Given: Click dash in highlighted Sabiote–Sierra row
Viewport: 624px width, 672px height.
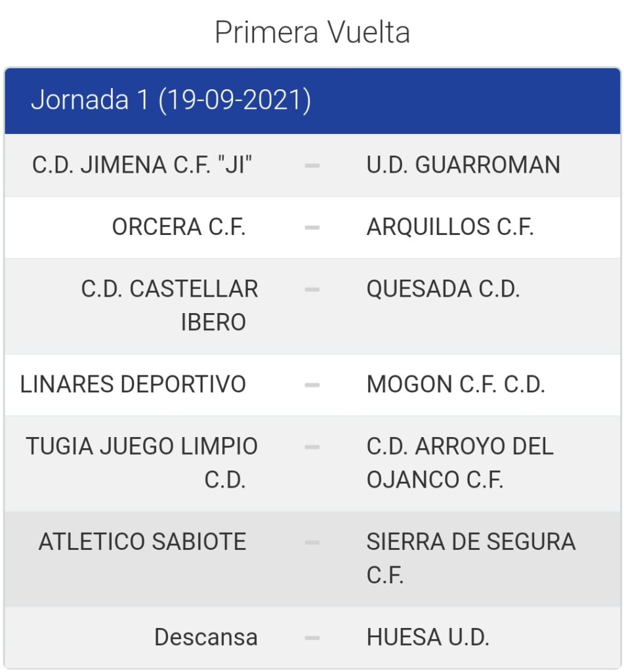Looking at the screenshot, I should pyautogui.click(x=312, y=542).
